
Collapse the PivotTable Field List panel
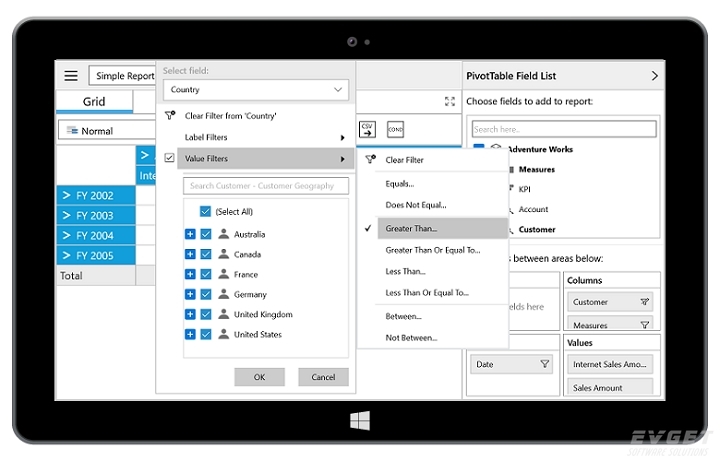pyautogui.click(x=654, y=76)
